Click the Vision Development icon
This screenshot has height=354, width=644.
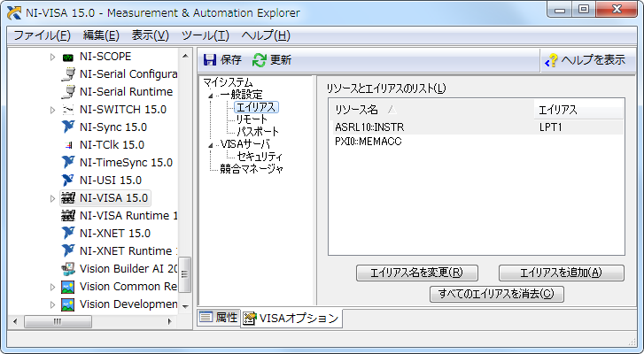coord(68,304)
